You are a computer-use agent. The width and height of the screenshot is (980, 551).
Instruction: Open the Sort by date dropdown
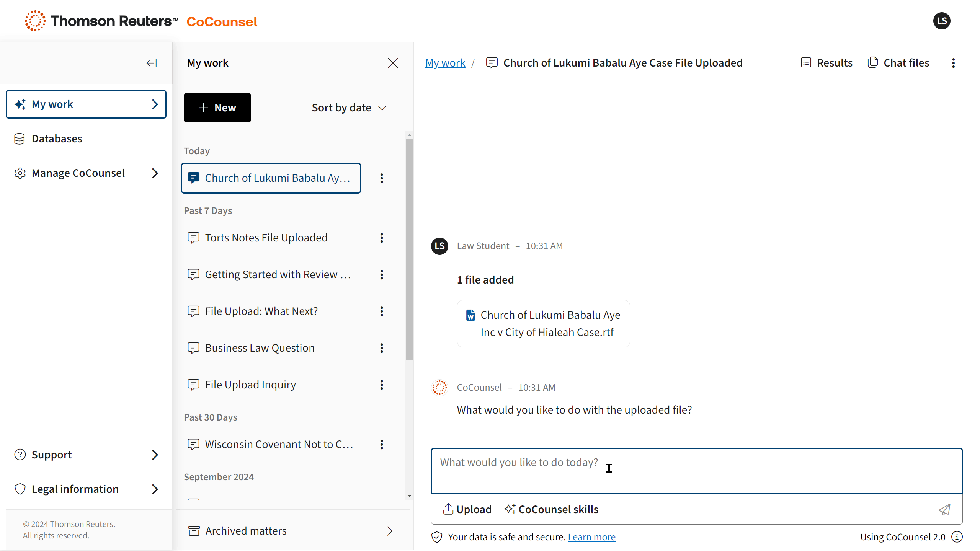349,108
